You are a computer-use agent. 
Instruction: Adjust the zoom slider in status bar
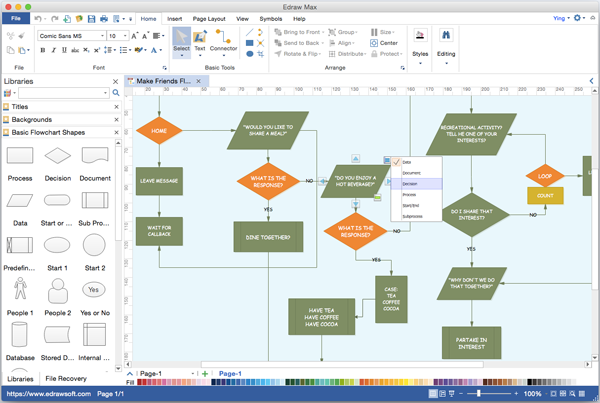(x=482, y=394)
